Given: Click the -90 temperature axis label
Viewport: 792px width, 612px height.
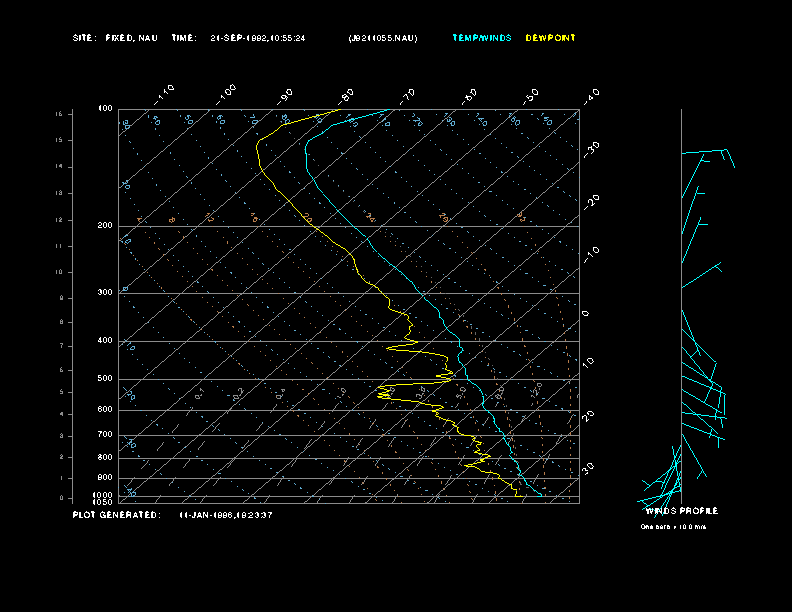Looking at the screenshot, I should point(285,96).
